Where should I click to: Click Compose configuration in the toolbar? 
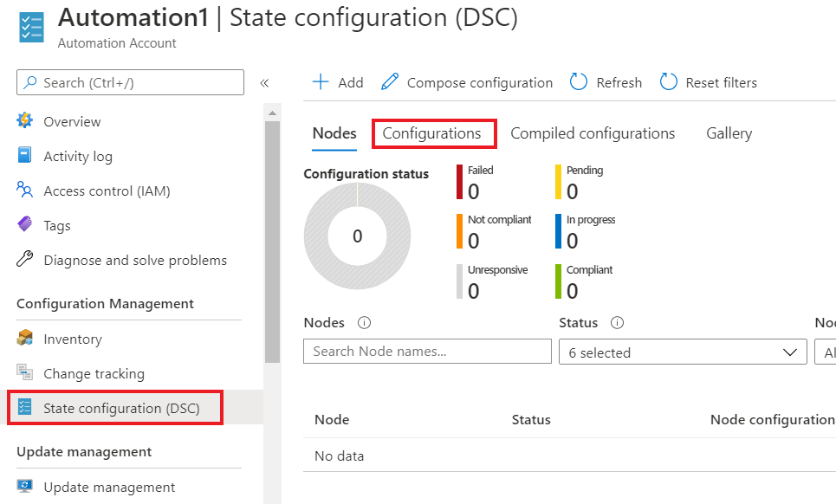467,82
